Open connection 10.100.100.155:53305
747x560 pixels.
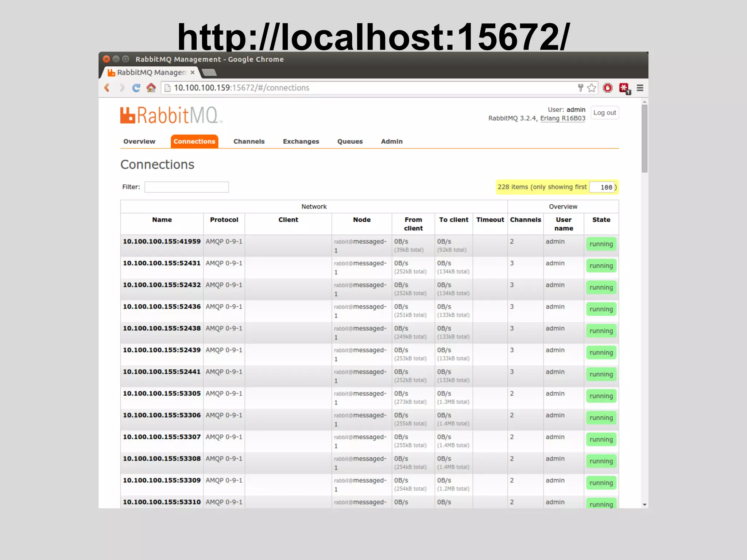(x=162, y=393)
